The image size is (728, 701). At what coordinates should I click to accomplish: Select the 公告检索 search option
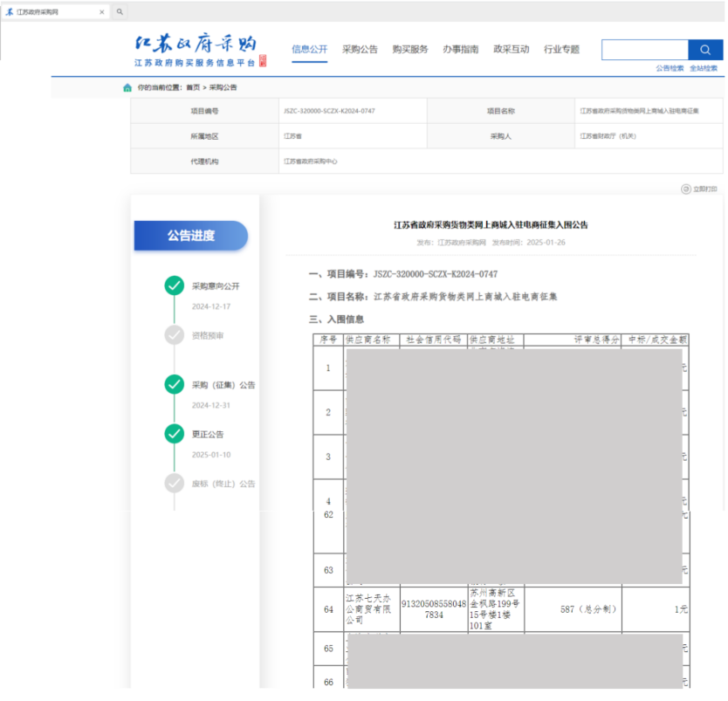pyautogui.click(x=670, y=68)
